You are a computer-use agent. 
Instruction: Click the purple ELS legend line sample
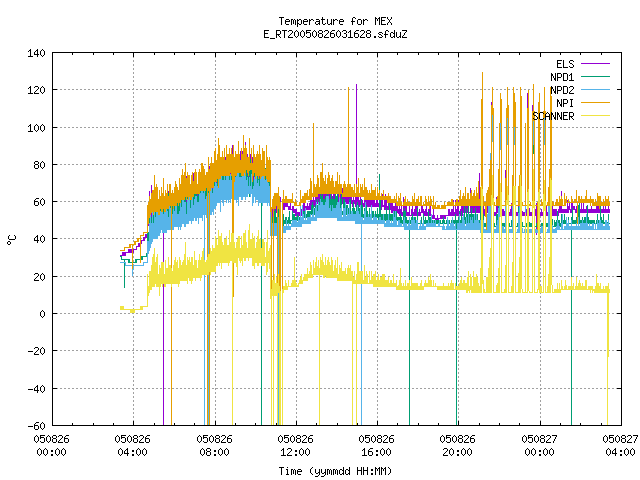(595, 64)
